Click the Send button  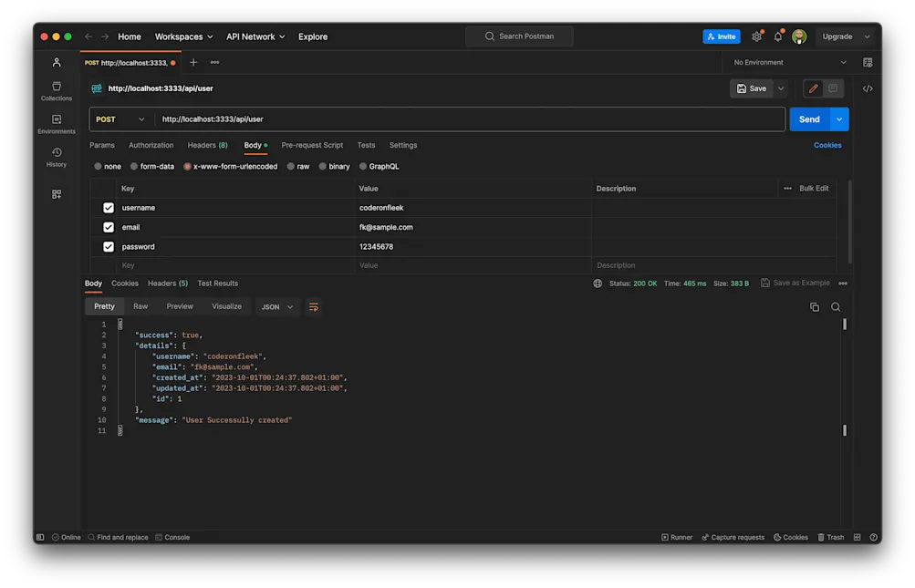[808, 119]
